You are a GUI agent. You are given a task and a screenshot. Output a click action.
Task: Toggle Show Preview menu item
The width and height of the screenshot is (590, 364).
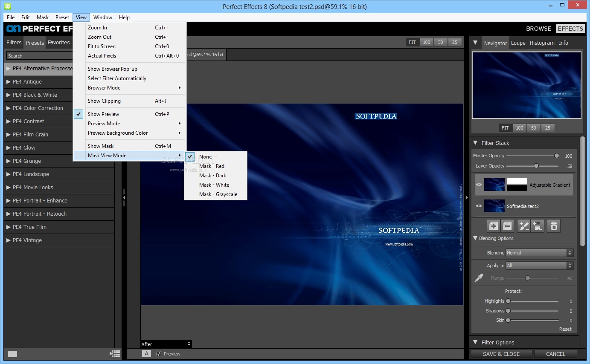[x=130, y=114]
